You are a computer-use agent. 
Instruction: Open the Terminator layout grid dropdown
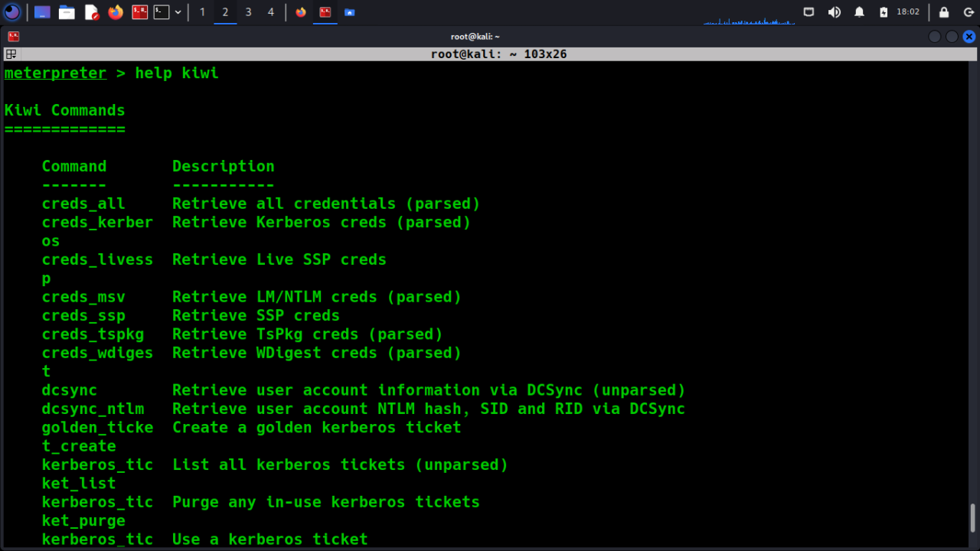[x=11, y=54]
